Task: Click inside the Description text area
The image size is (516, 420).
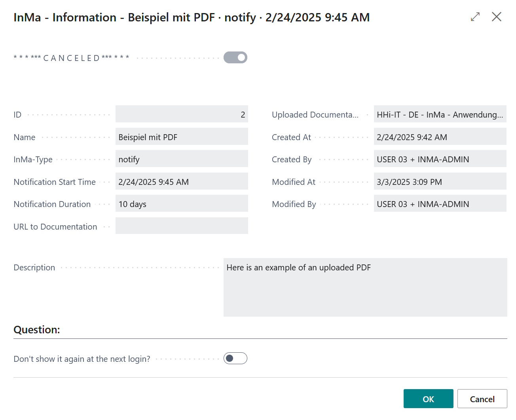Action: point(365,287)
